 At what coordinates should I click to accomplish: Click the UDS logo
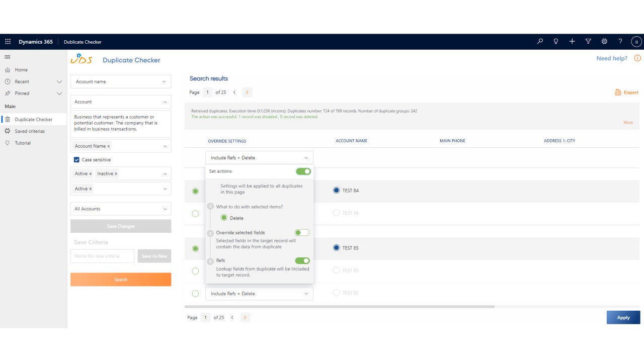(82, 59)
